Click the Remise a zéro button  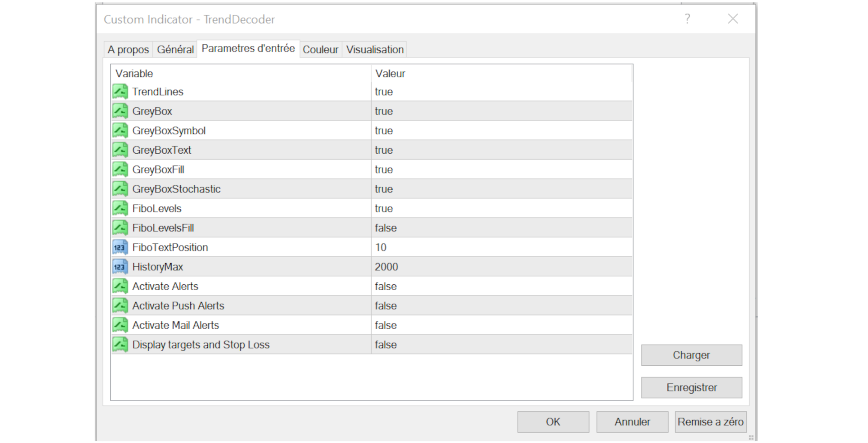tap(710, 422)
